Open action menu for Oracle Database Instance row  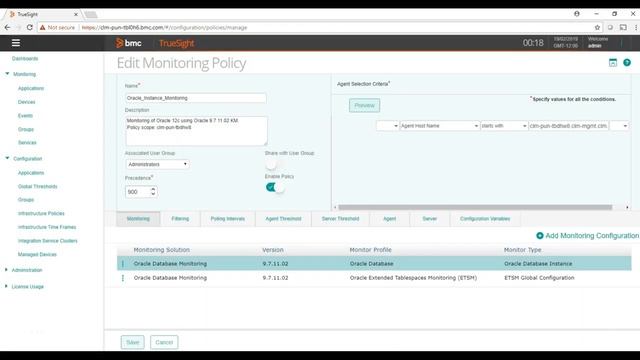[123, 264]
